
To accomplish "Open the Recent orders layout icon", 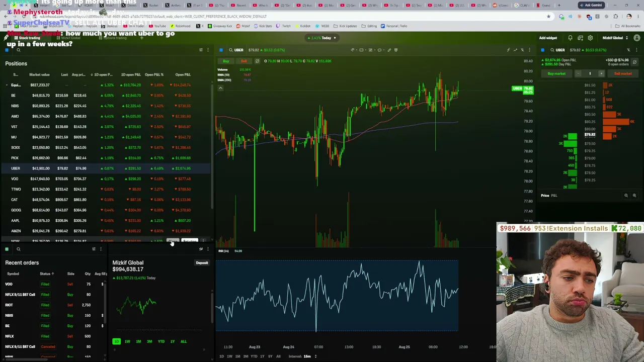I will click(94, 249).
